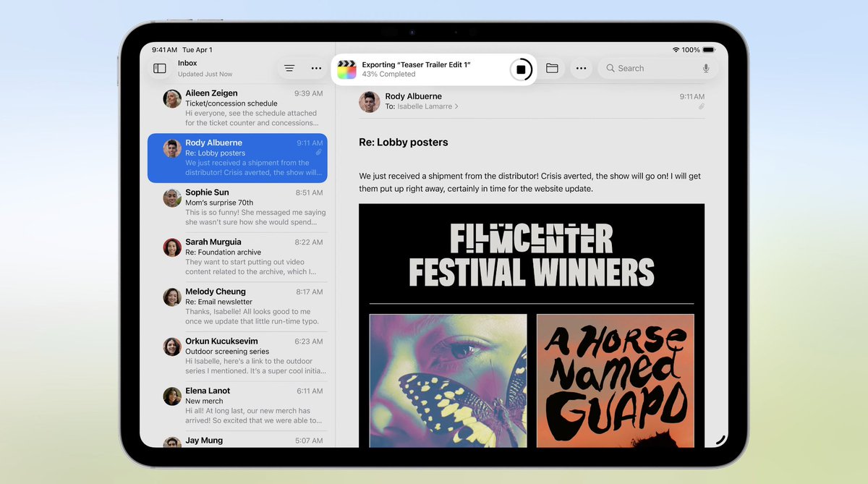Tap the Wi-Fi status icon
Viewport: 868px width, 484px height.
pyautogui.click(x=676, y=50)
